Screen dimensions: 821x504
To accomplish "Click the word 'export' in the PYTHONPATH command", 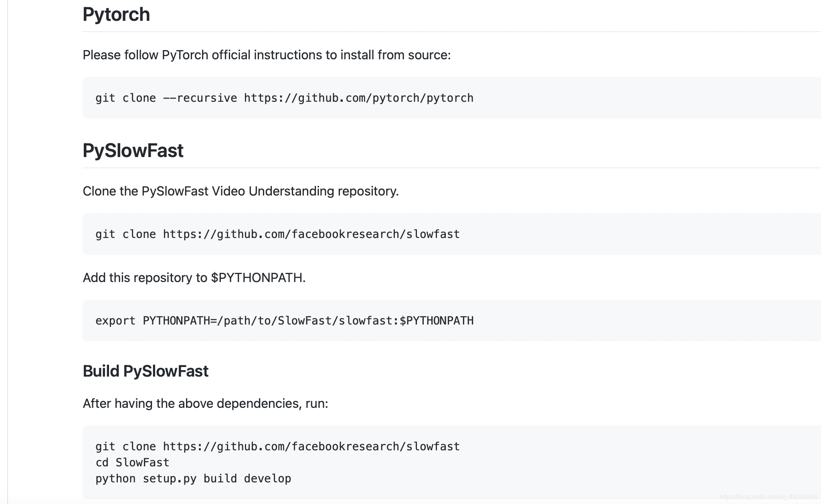I will coord(115,321).
